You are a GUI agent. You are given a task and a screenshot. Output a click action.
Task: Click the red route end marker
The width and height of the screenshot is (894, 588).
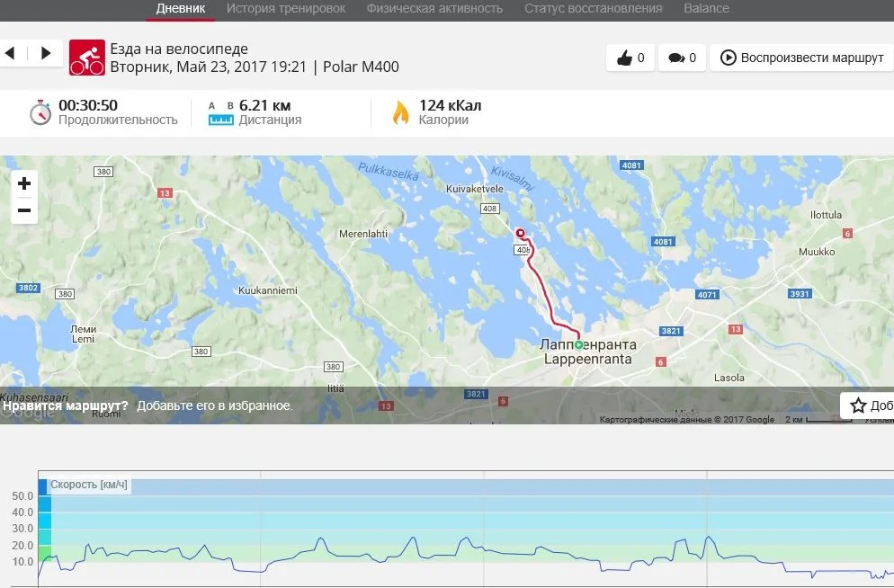520,233
